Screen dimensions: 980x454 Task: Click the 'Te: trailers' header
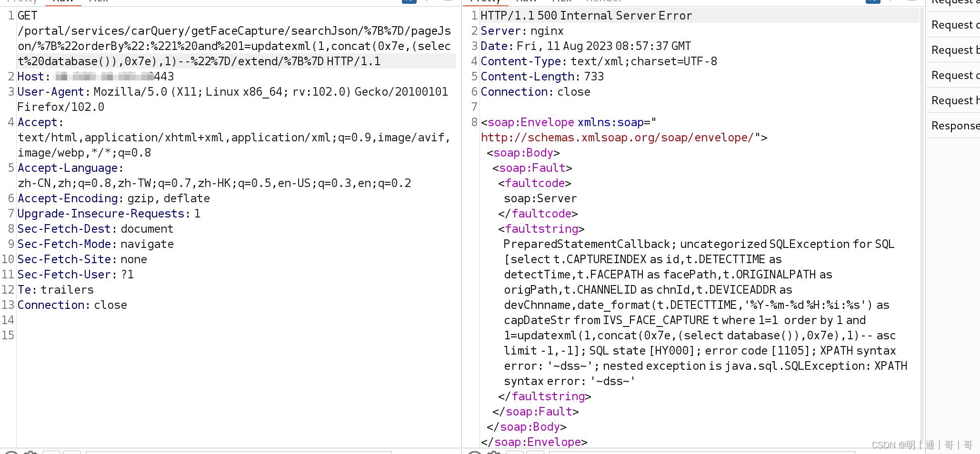[x=56, y=290]
